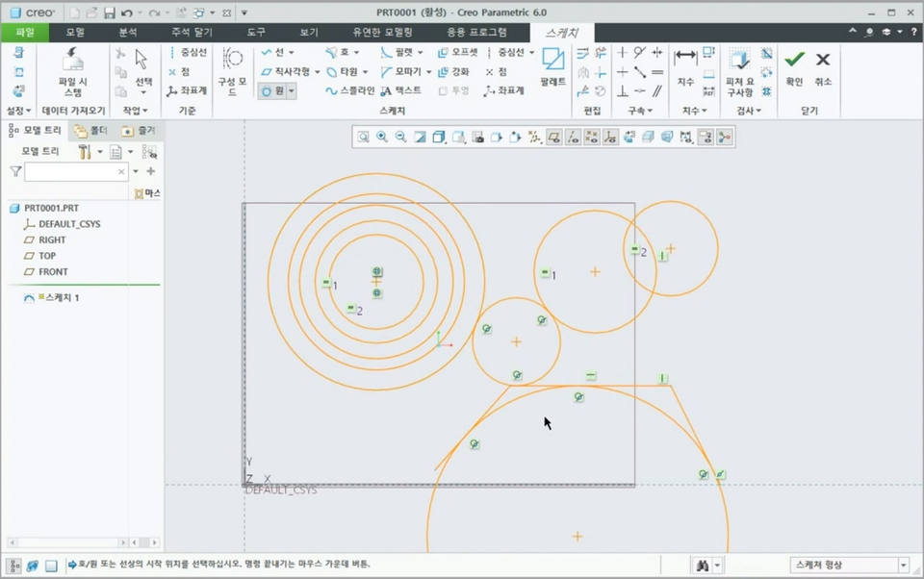Screen dimensions: 924x579
Task: Expand the 필렛 fillet dropdown
Action: pos(421,53)
